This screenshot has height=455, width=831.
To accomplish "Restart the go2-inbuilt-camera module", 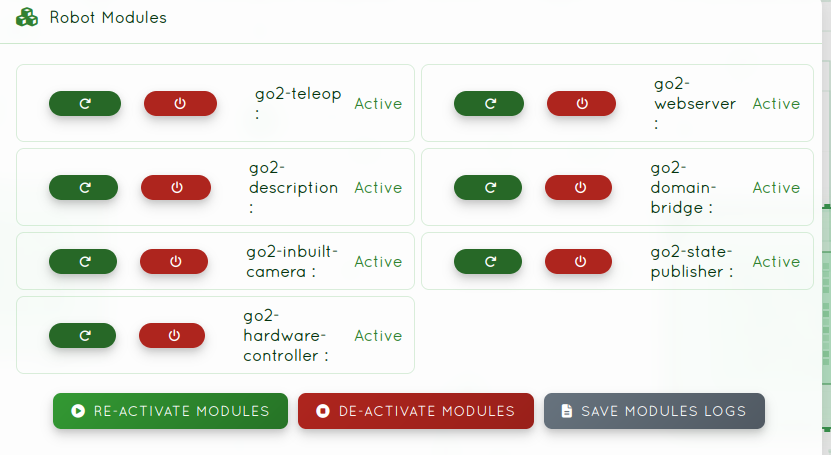I will [83, 261].
